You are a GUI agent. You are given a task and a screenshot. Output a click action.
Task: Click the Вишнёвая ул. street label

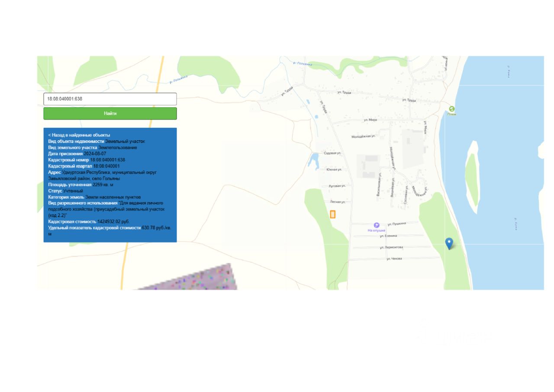click(x=393, y=187)
